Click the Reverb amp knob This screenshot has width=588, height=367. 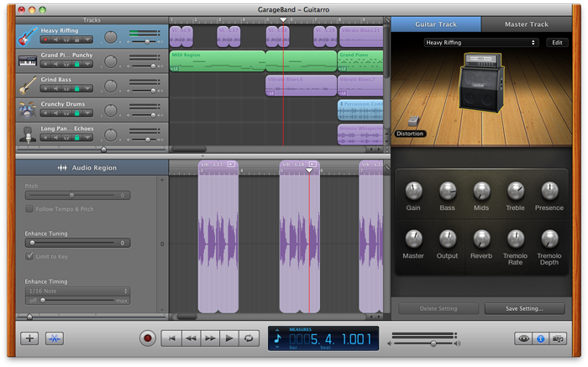[x=481, y=239]
